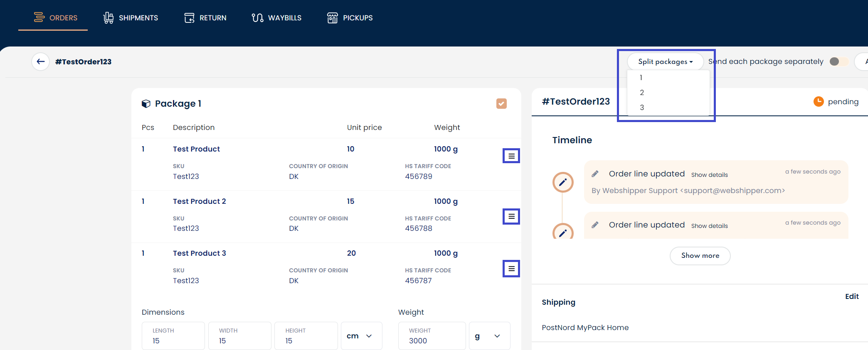The height and width of the screenshot is (350, 868).
Task: Click the Waybills route icon
Action: click(x=257, y=18)
